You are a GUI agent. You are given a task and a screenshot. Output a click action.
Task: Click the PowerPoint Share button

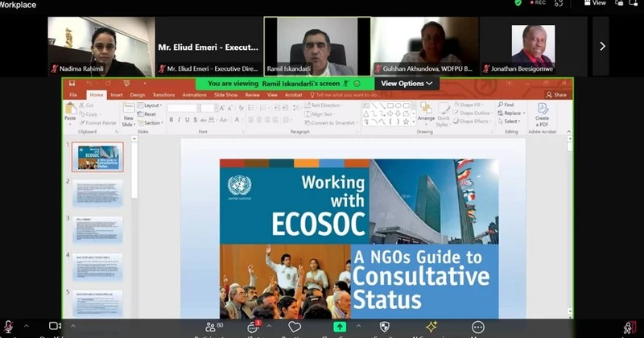[556, 95]
